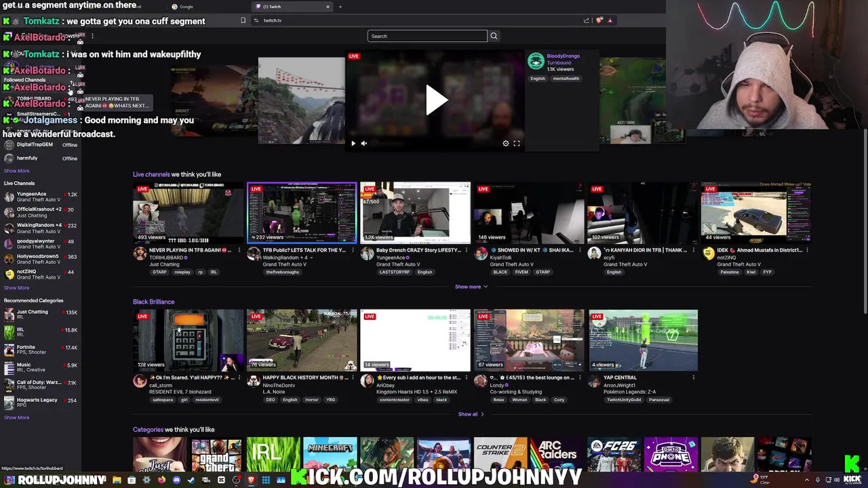This screenshot has width=868, height=488.
Task: Open options menu for TORIHUBBARD stream card
Action: click(x=239, y=250)
